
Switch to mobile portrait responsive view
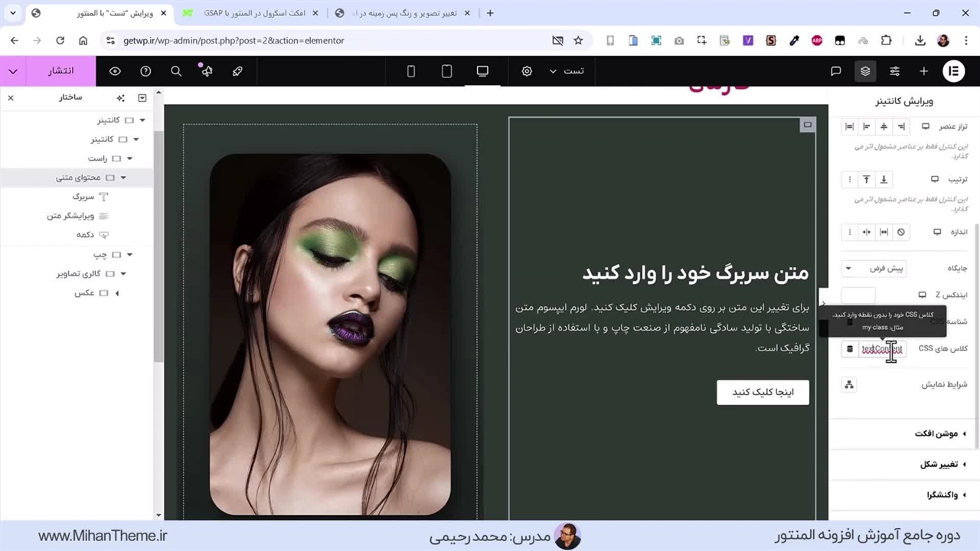coord(411,71)
